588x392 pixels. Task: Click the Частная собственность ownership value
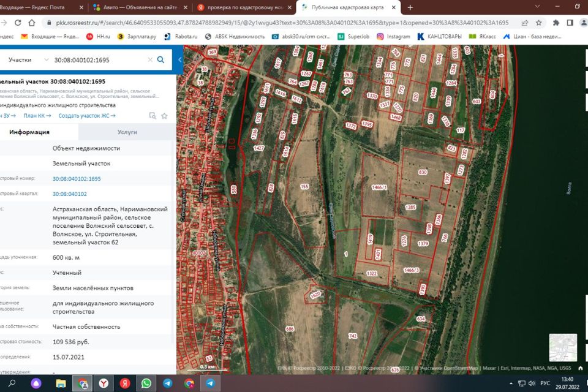point(86,326)
